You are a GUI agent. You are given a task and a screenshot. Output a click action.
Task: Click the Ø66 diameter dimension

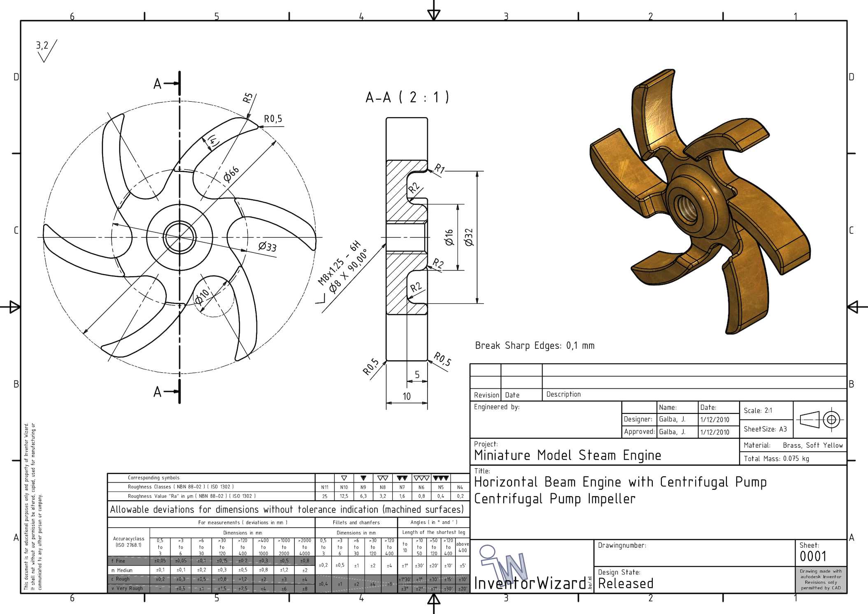pos(231,174)
